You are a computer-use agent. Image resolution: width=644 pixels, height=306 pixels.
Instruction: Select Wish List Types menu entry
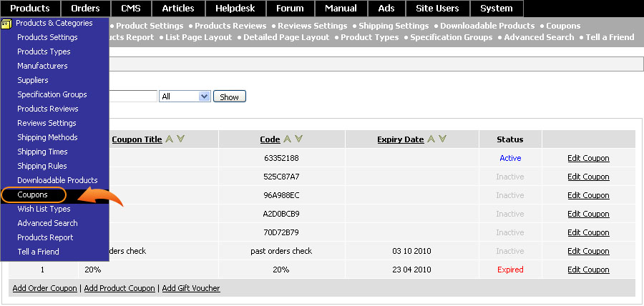click(44, 209)
